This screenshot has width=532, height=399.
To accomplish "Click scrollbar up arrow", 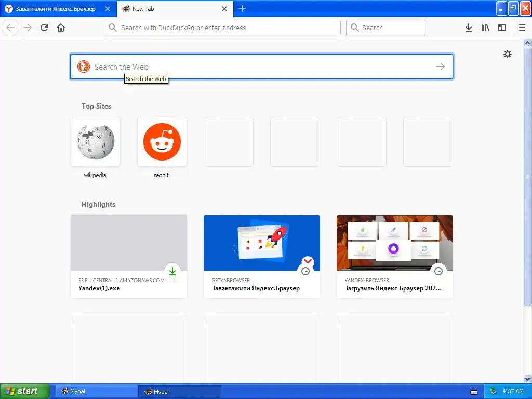I will [x=528, y=43].
